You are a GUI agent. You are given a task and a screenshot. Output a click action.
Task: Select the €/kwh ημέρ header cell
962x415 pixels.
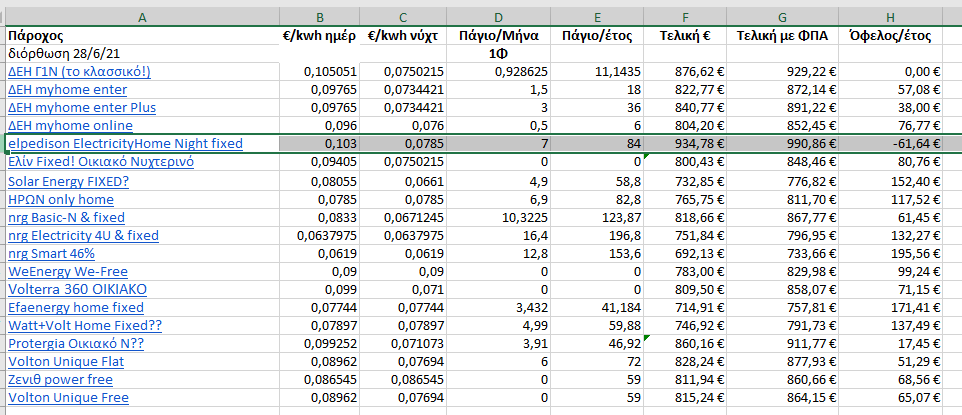click(318, 36)
